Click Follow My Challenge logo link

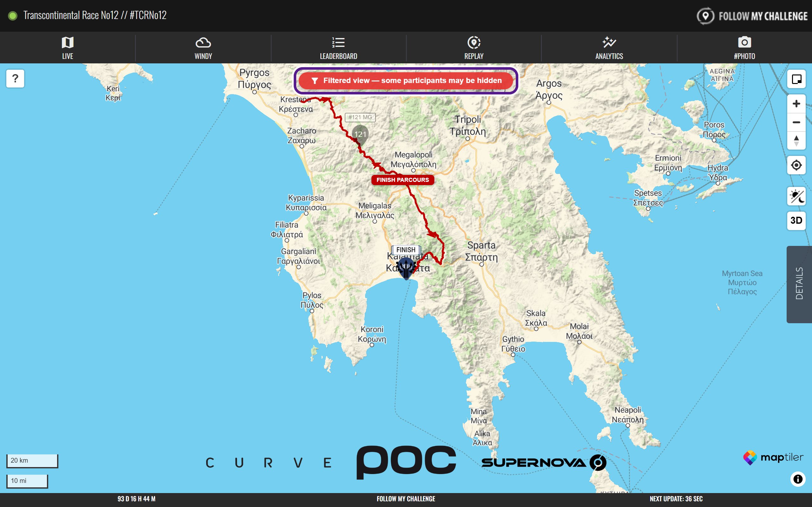752,16
